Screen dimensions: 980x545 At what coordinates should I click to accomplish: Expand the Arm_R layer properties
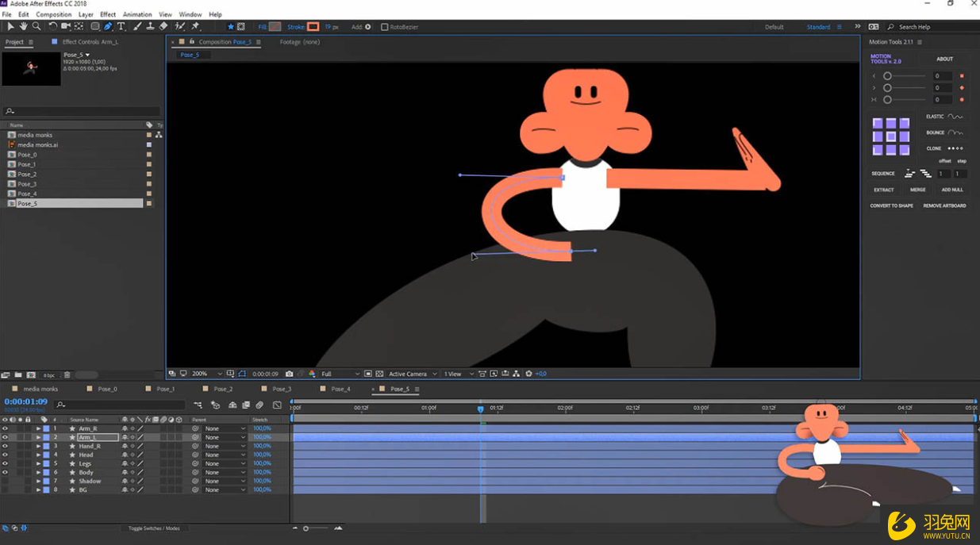click(38, 428)
